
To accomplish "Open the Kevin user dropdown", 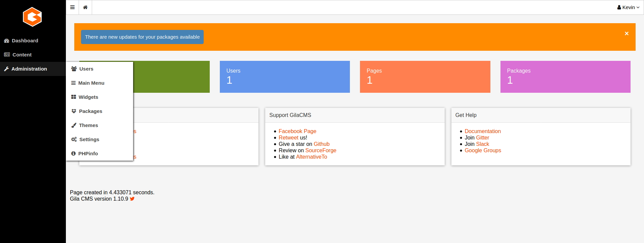I will pyautogui.click(x=628, y=7).
